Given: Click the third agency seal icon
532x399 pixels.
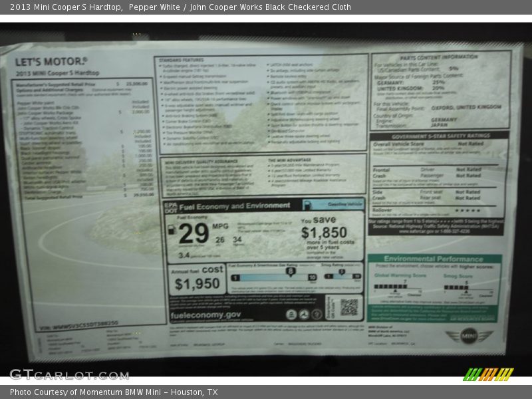Looking at the screenshot, I should click(316, 315).
